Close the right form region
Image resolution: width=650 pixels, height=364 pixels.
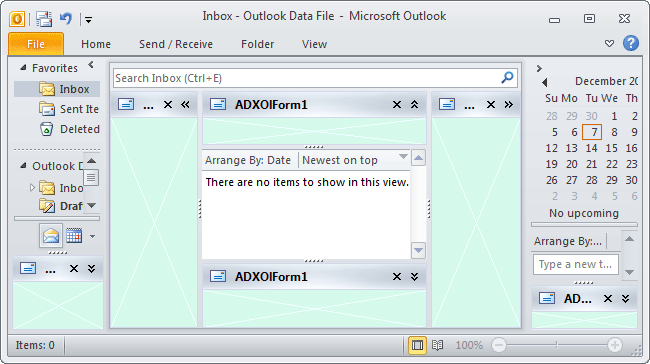pyautogui.click(x=491, y=104)
